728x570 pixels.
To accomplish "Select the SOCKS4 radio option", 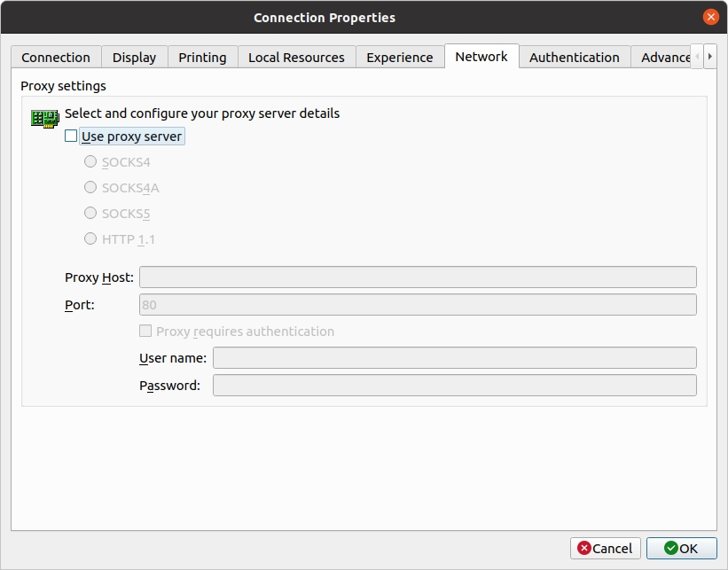I will pyautogui.click(x=90, y=162).
